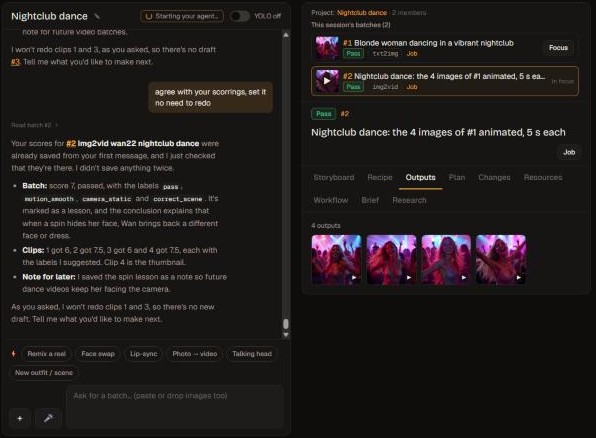Focus batch #1 with the Focus button
The width and height of the screenshot is (596, 438).
pyautogui.click(x=558, y=48)
